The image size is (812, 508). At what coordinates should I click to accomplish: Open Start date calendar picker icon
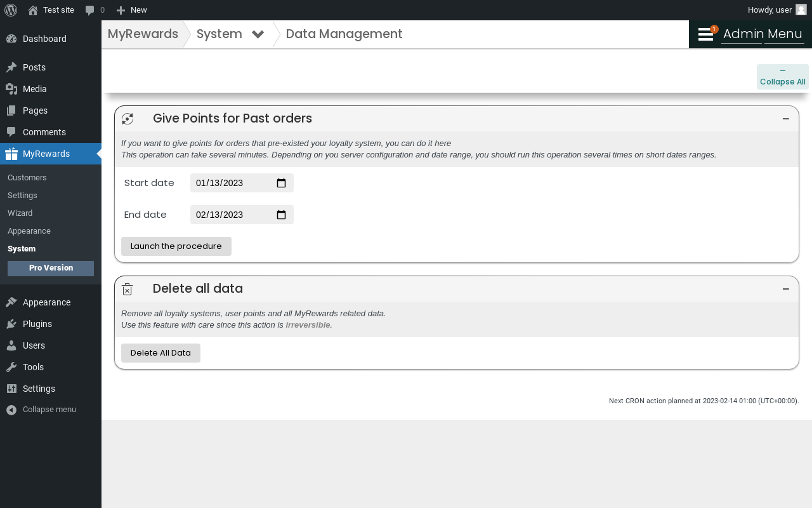tap(282, 183)
